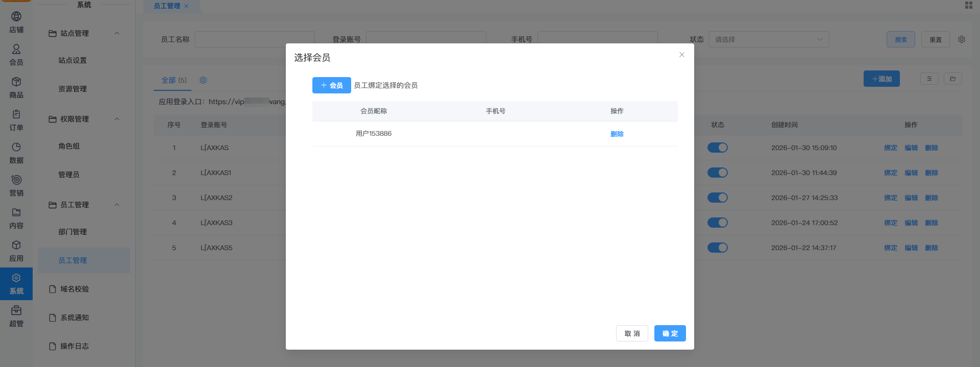Open the 超管 sidebar section

point(16,316)
